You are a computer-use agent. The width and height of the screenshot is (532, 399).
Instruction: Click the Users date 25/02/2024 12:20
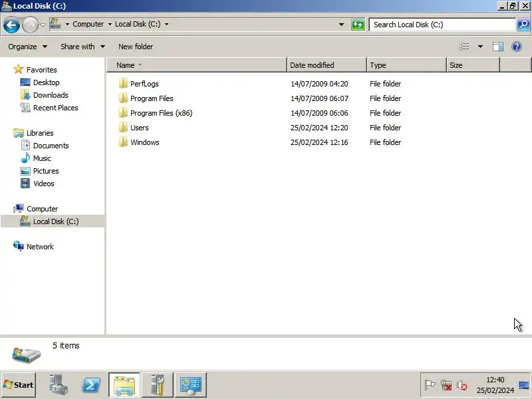(319, 128)
